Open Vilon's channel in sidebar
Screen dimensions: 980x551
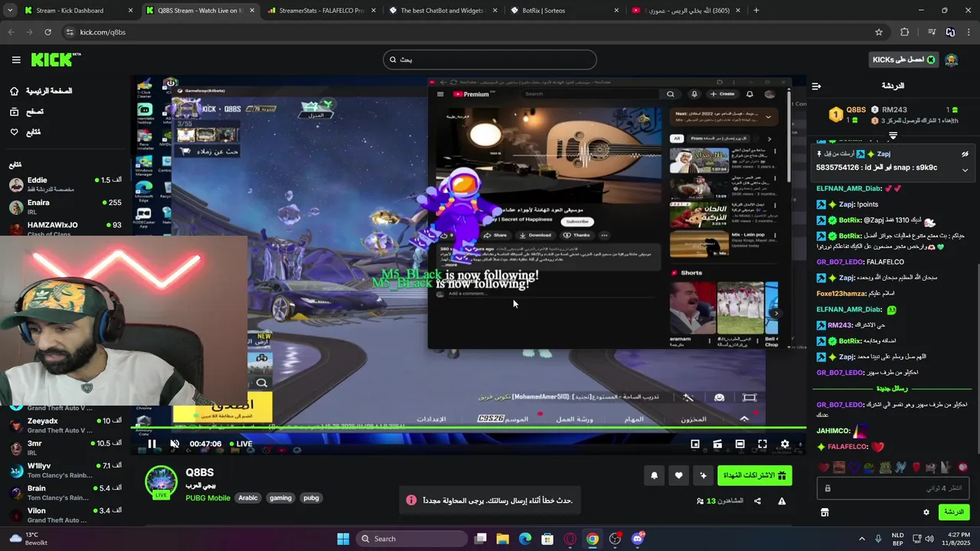click(x=65, y=515)
